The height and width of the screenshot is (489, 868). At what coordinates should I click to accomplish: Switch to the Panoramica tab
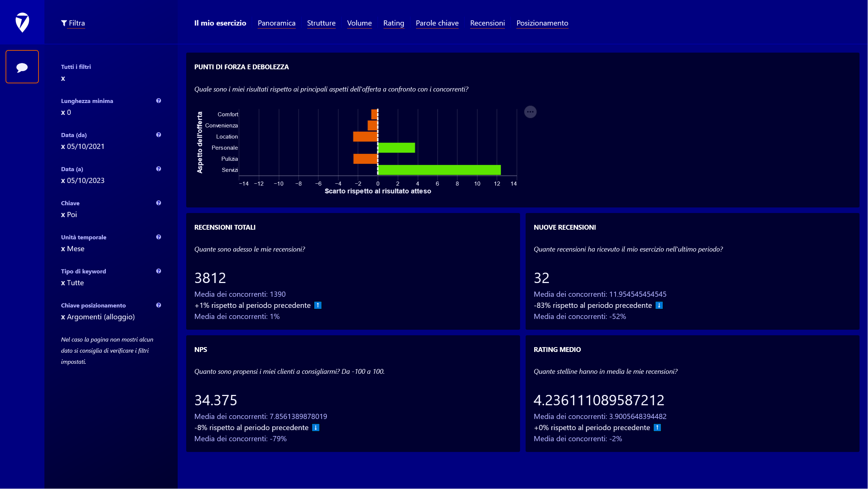pos(276,23)
